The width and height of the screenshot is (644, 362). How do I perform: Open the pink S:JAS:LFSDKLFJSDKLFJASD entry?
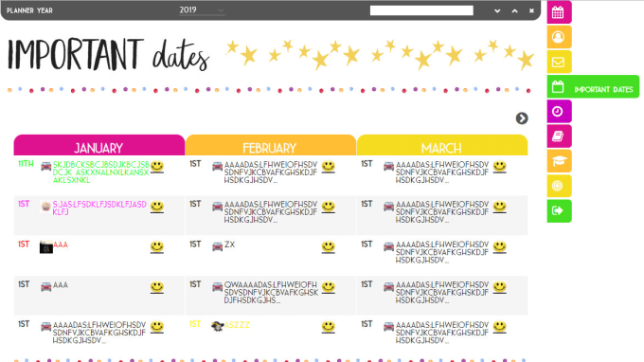pyautogui.click(x=99, y=208)
